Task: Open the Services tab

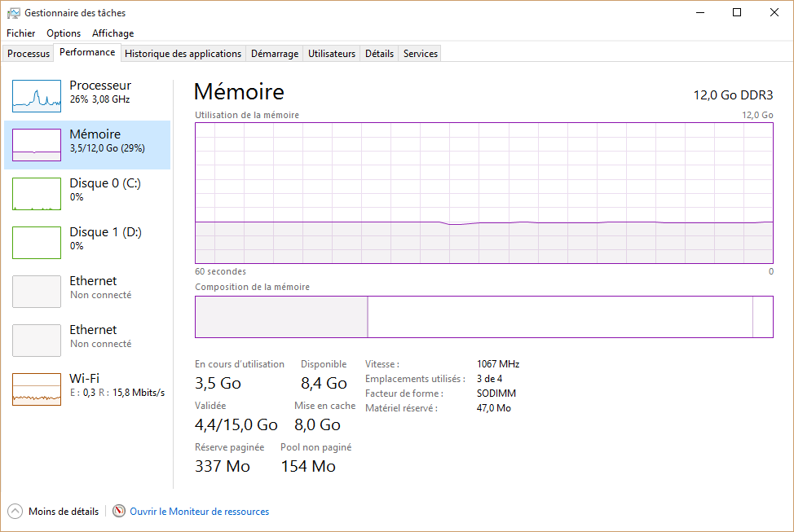Action: tap(421, 54)
